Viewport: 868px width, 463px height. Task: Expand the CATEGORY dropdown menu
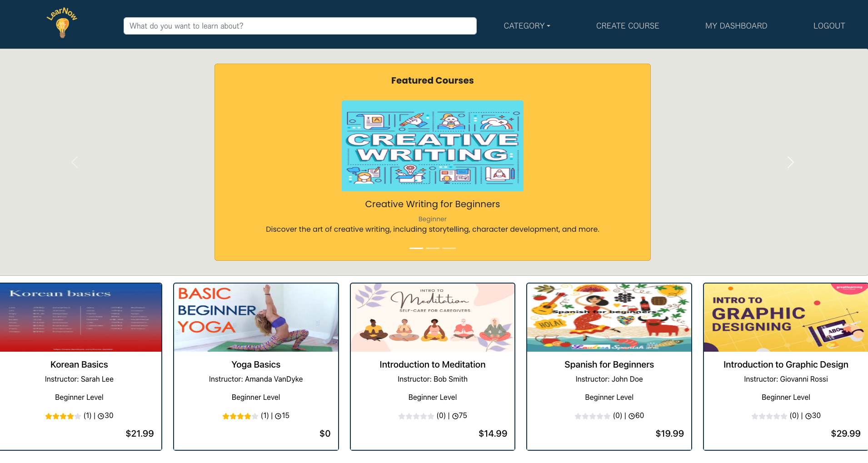527,26
